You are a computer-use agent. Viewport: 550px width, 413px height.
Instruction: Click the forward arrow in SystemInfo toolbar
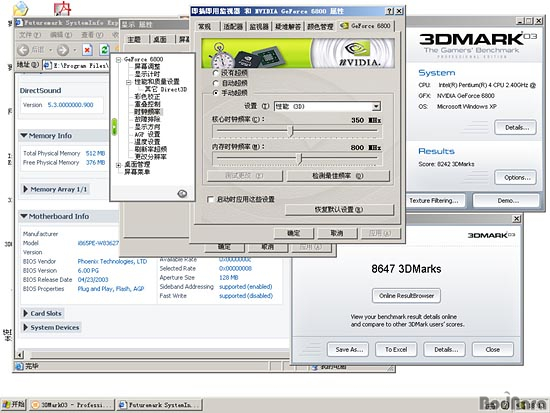(x=62, y=50)
